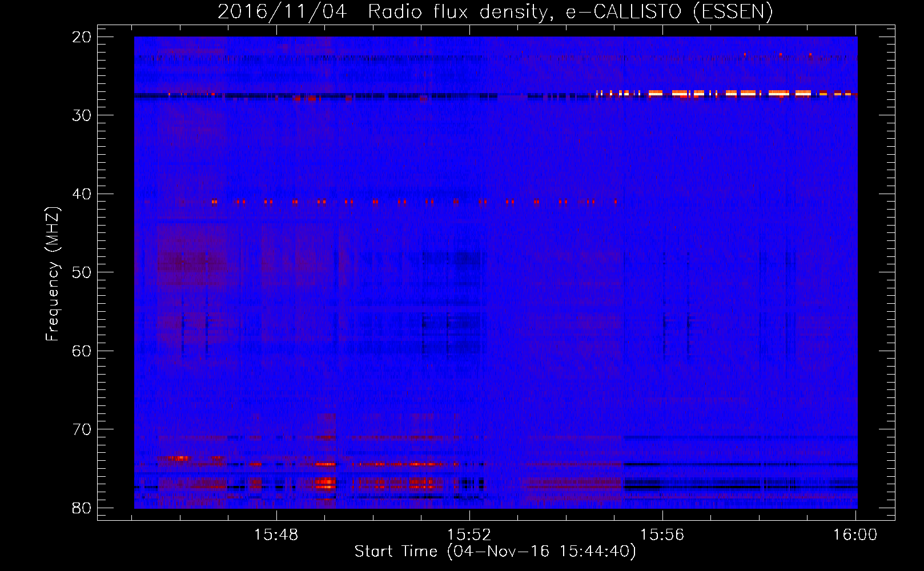Click the 'Start Time (04-Nov-16 15:44:40)' label

(495, 552)
